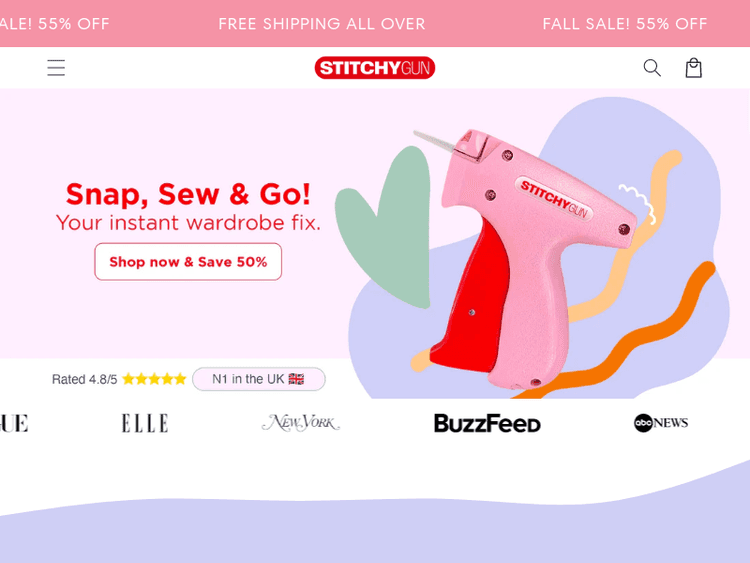
Task: Click the Snap, Sew & Go! headline
Action: click(x=188, y=194)
